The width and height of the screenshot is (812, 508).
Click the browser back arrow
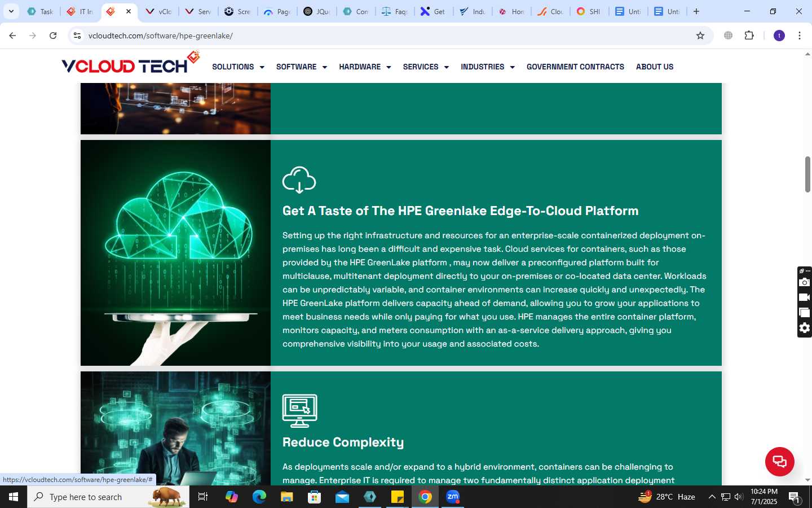pyautogui.click(x=12, y=36)
